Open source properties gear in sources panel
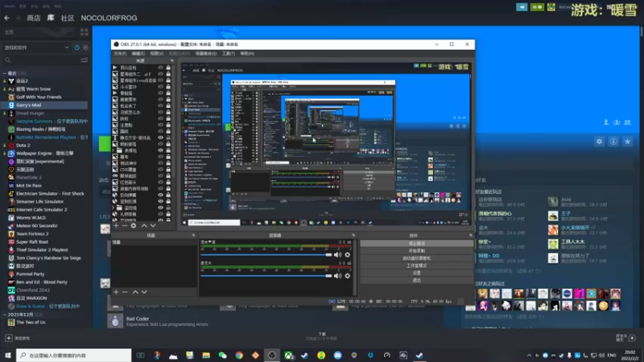This screenshot has height=362, width=644. (134, 226)
